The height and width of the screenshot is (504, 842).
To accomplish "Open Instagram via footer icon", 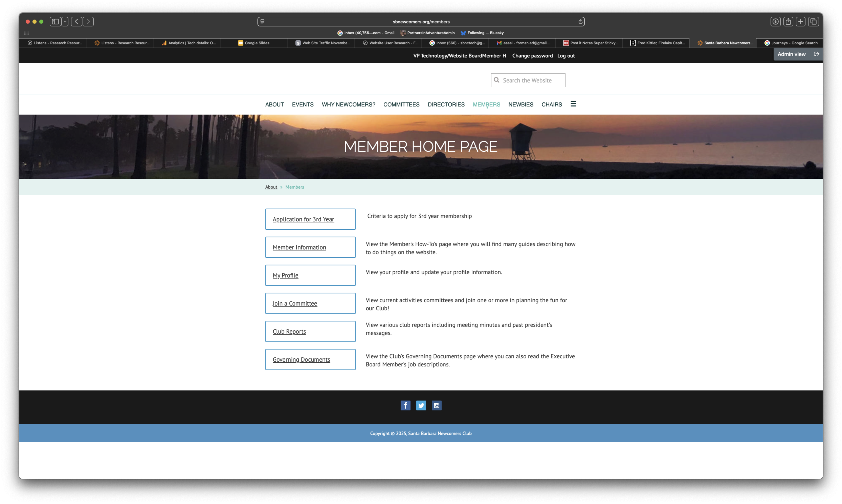I will pyautogui.click(x=436, y=405).
